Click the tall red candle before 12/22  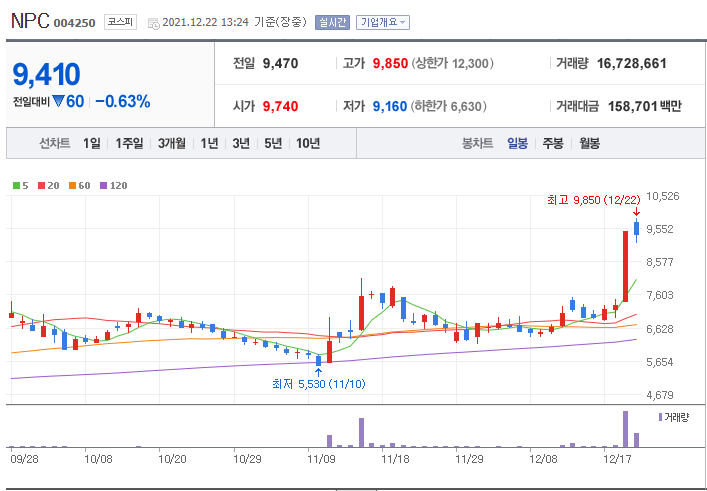pos(625,266)
